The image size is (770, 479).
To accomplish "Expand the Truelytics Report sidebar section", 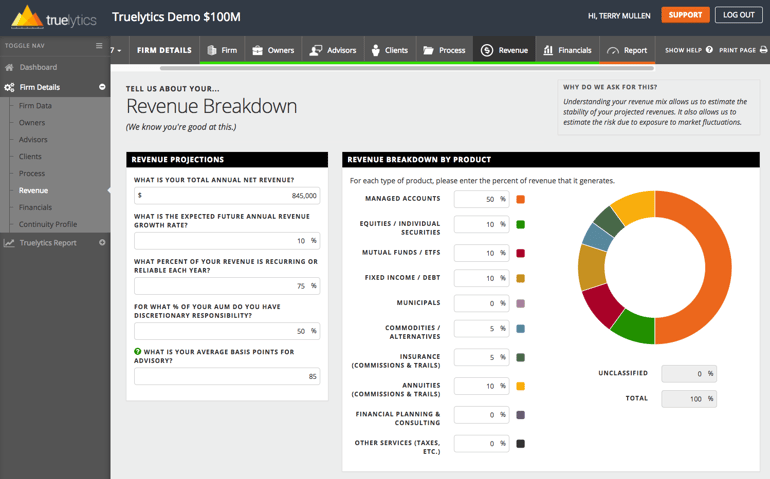I will click(102, 242).
